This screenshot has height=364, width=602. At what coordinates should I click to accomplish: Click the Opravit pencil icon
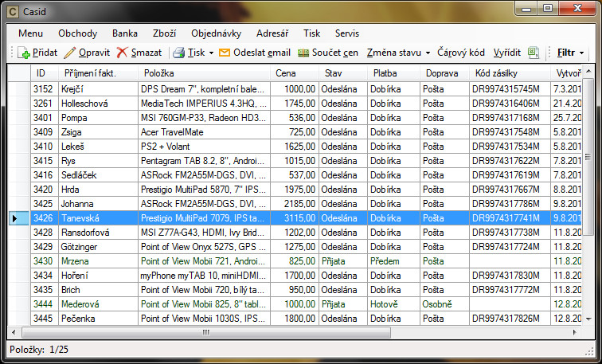click(69, 53)
